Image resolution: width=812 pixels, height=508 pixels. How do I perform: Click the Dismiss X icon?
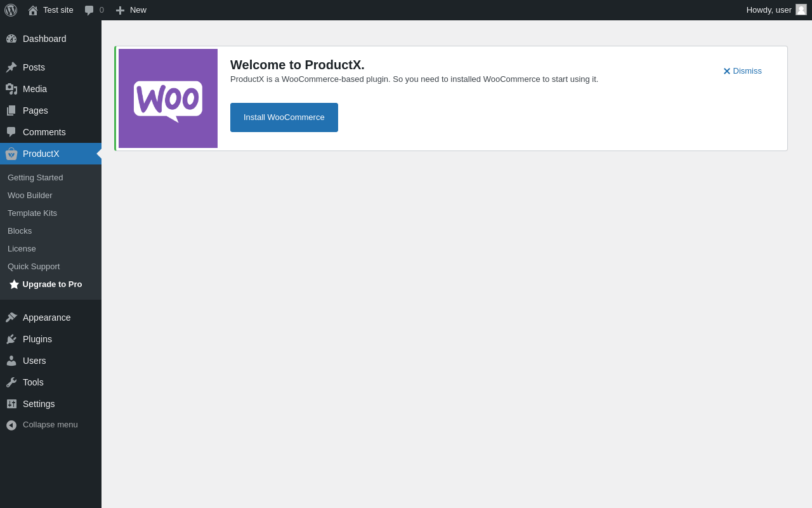[727, 71]
